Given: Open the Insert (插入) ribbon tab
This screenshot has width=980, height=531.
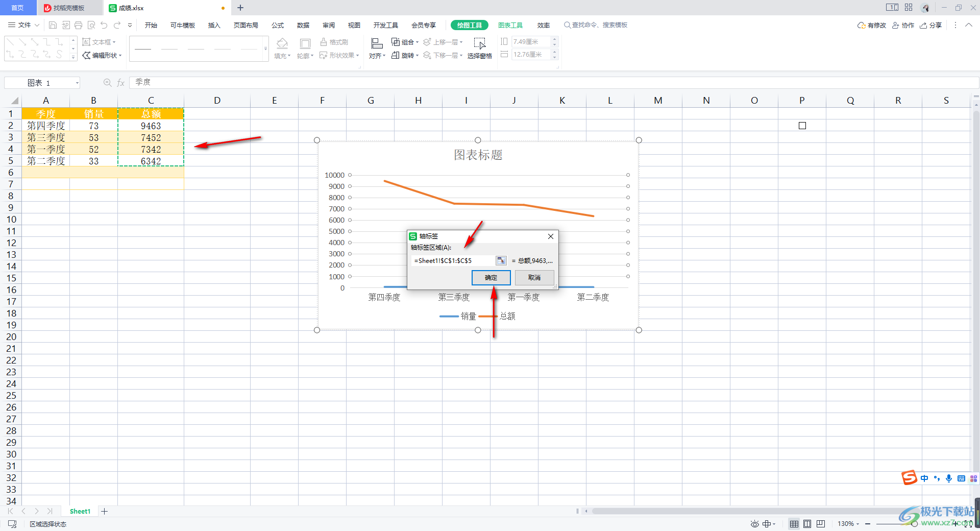Looking at the screenshot, I should (214, 25).
